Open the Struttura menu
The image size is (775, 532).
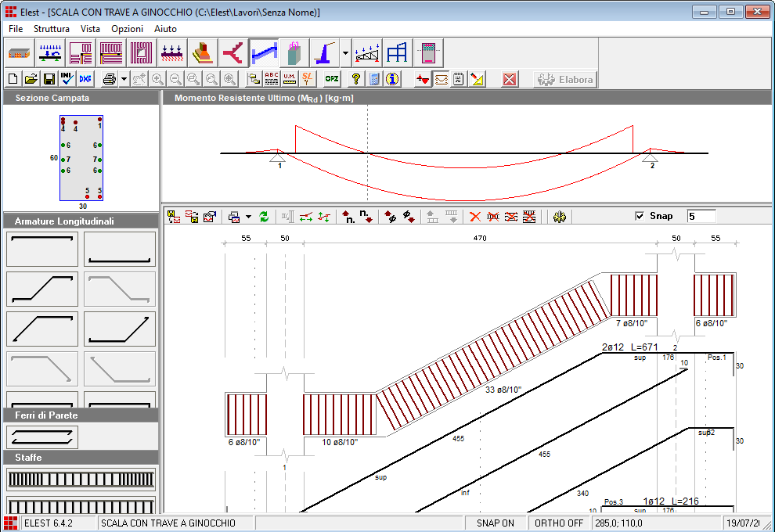(x=52, y=28)
